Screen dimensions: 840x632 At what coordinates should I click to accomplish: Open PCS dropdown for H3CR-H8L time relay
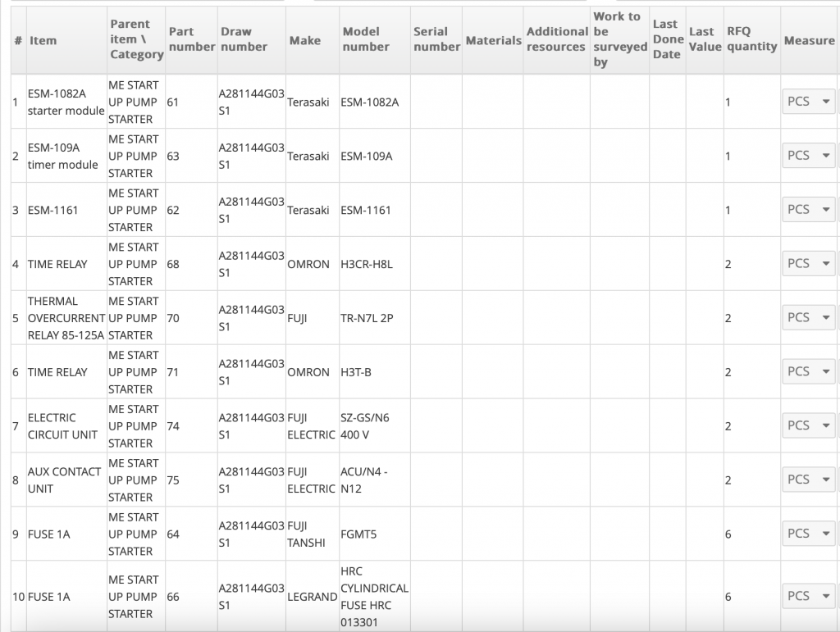pyautogui.click(x=808, y=264)
